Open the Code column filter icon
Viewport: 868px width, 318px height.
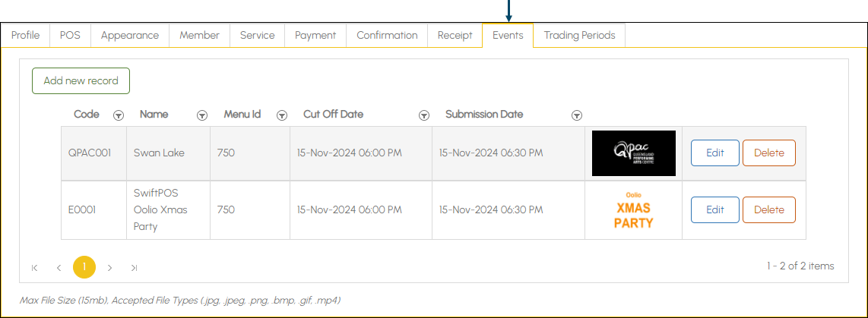pyautogui.click(x=118, y=115)
